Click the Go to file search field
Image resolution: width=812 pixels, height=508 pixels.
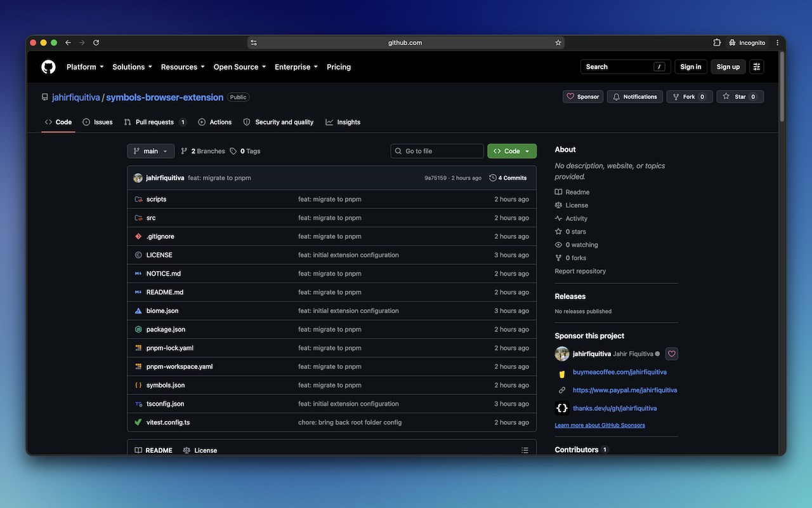437,151
